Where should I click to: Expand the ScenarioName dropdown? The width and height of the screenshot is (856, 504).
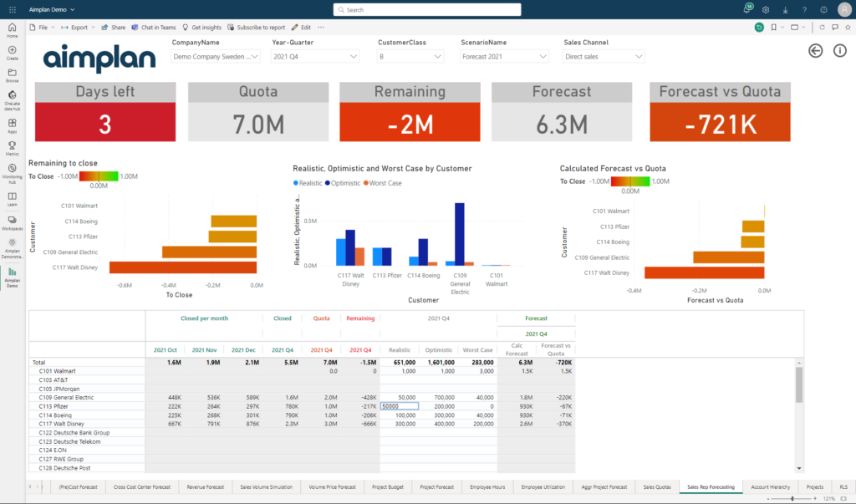[503, 56]
